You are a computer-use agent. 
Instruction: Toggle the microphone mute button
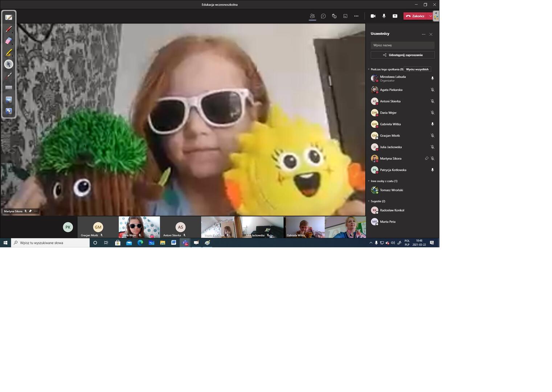(384, 16)
